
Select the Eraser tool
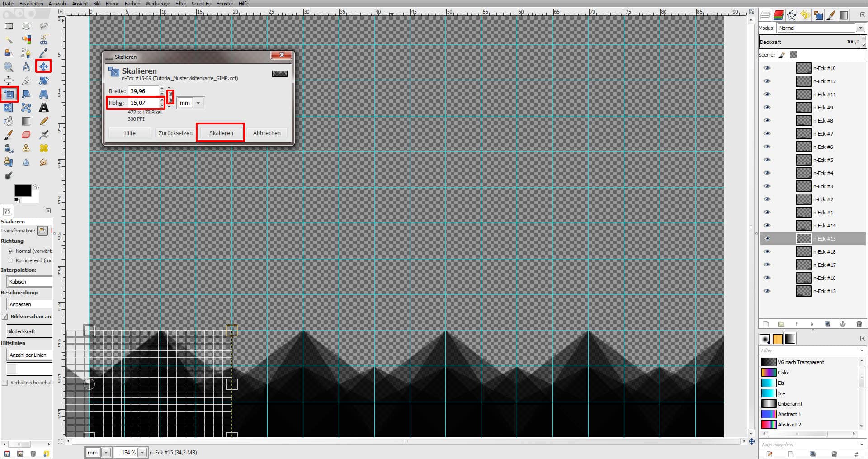(x=26, y=134)
